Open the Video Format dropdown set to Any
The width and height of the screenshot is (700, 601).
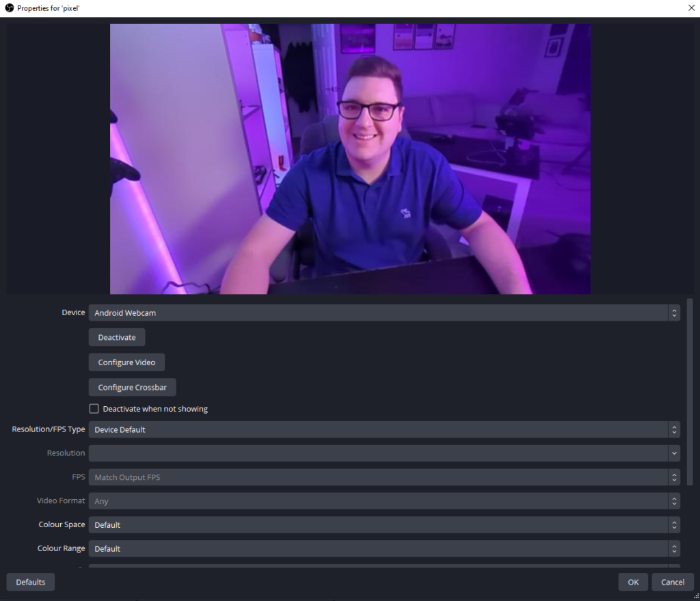[383, 501]
